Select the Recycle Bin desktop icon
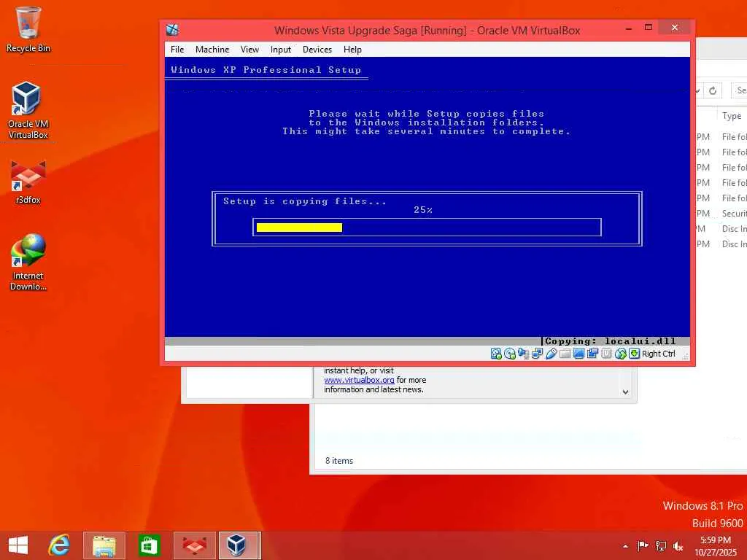This screenshot has width=747, height=560. pyautogui.click(x=28, y=29)
